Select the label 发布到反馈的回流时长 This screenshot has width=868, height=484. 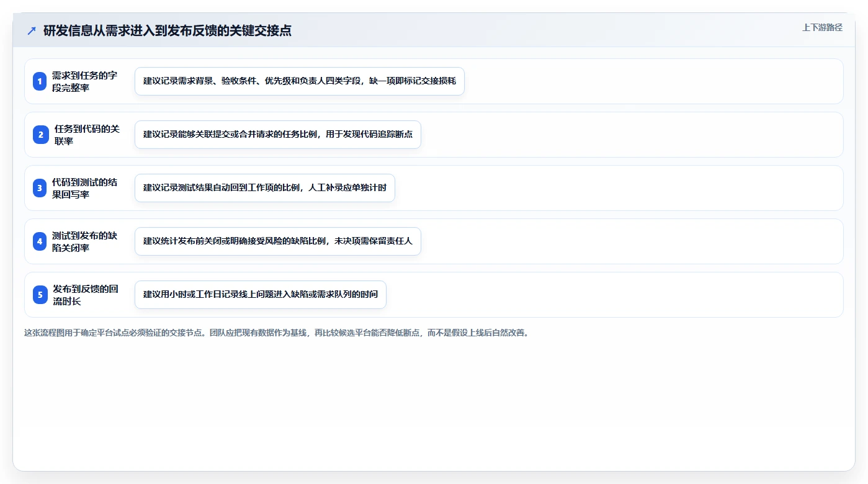click(x=86, y=295)
